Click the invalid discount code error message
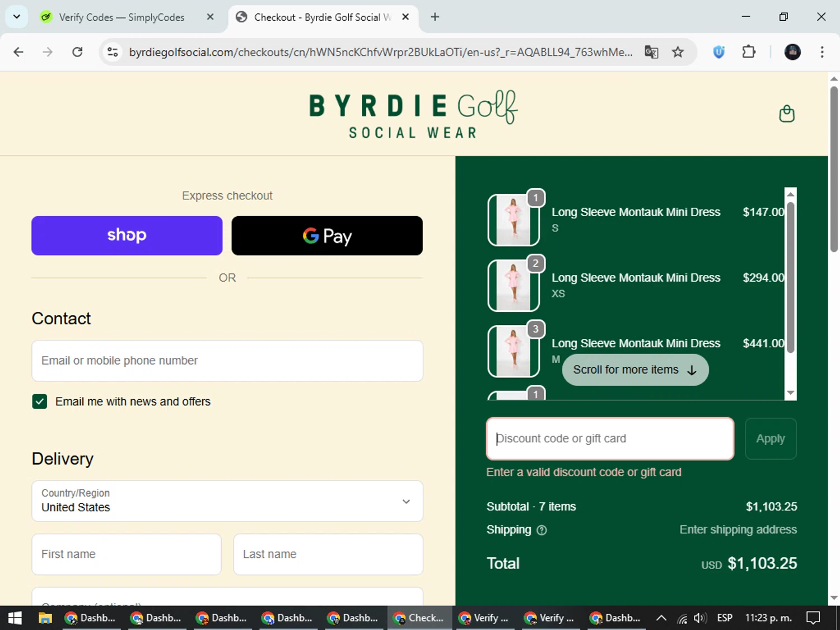Image resolution: width=840 pixels, height=630 pixels. (584, 472)
